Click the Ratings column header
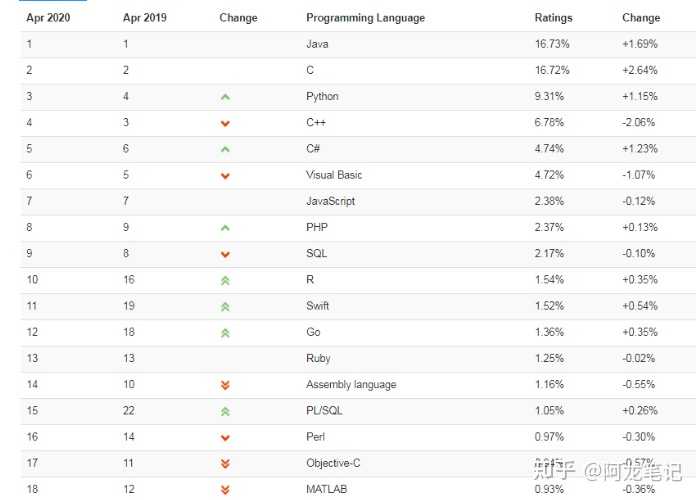The image size is (700, 500). [x=554, y=18]
